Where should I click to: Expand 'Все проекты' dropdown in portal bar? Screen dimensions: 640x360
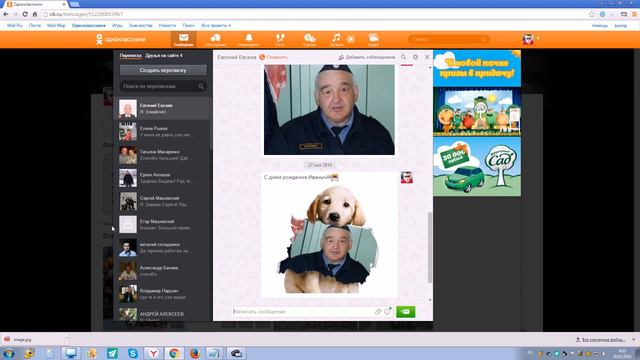[216, 25]
